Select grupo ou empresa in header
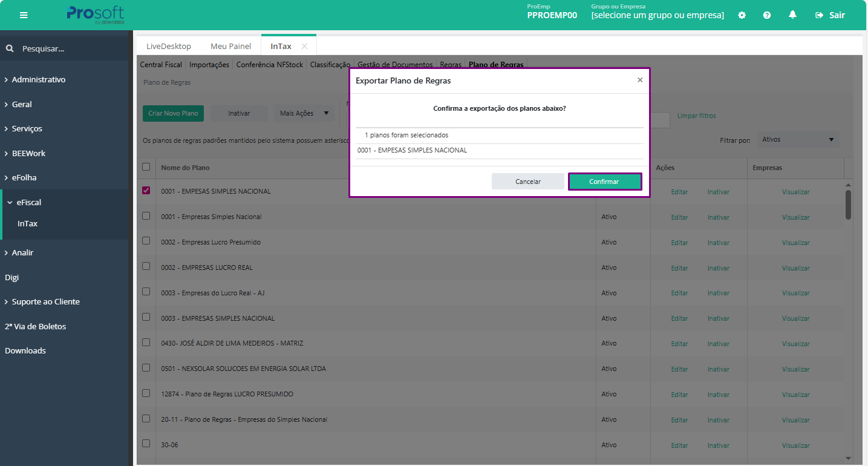 [658, 15]
